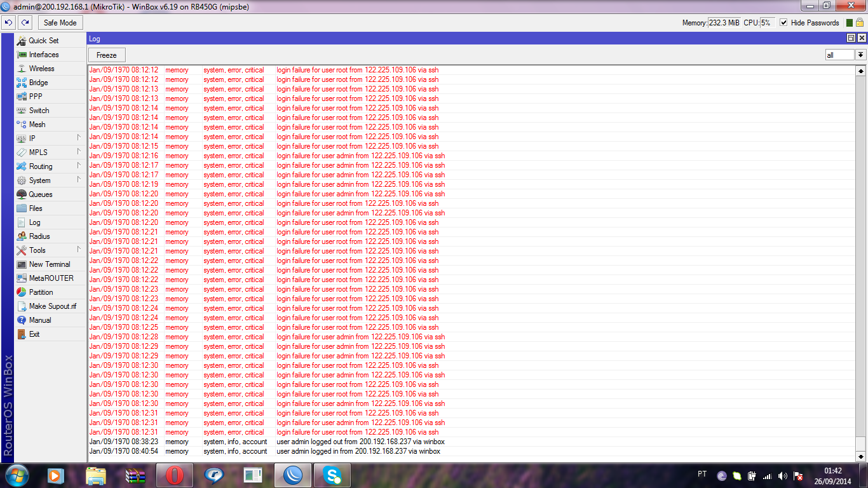
Task: Click the log scrollbar up arrow
Action: tap(861, 70)
